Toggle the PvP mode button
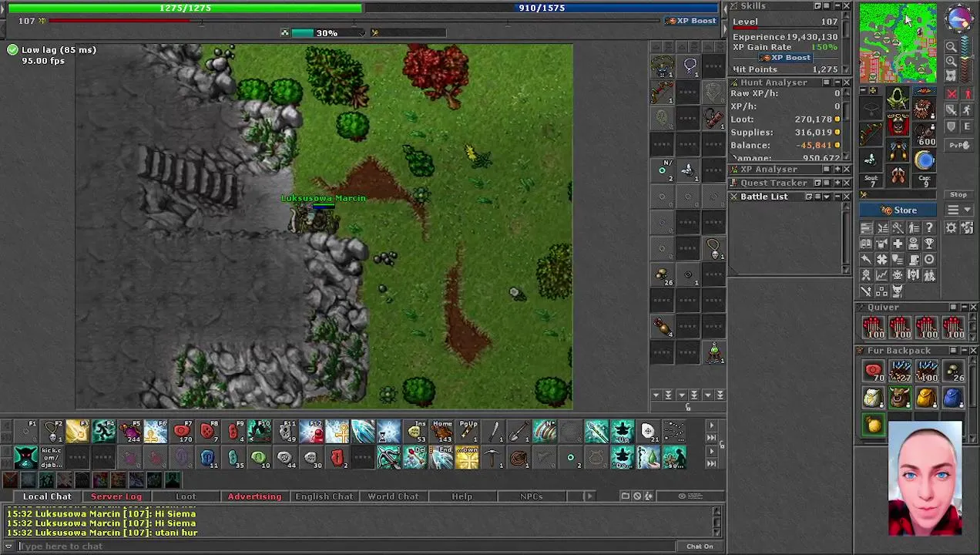The height and width of the screenshot is (555, 980). click(x=959, y=145)
